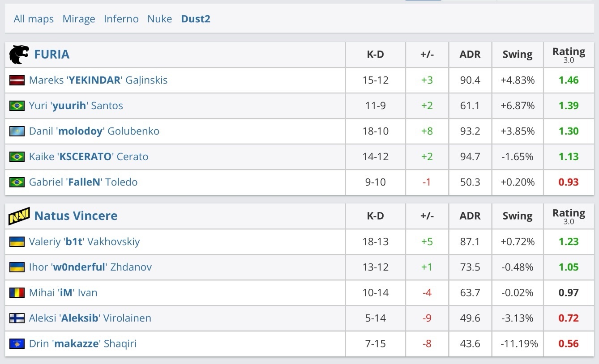The image size is (599, 364).
Task: Open the Nuke map tab
Action: pyautogui.click(x=159, y=19)
